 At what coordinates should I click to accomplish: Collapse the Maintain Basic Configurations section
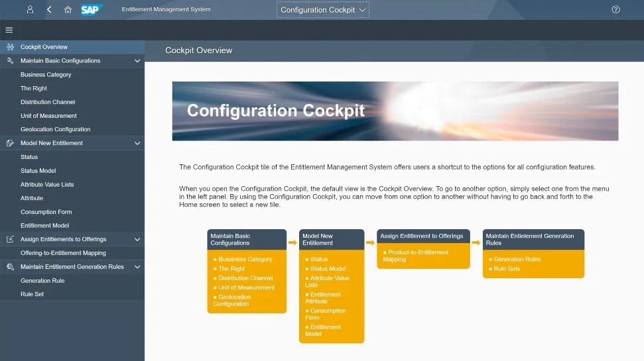coord(137,61)
